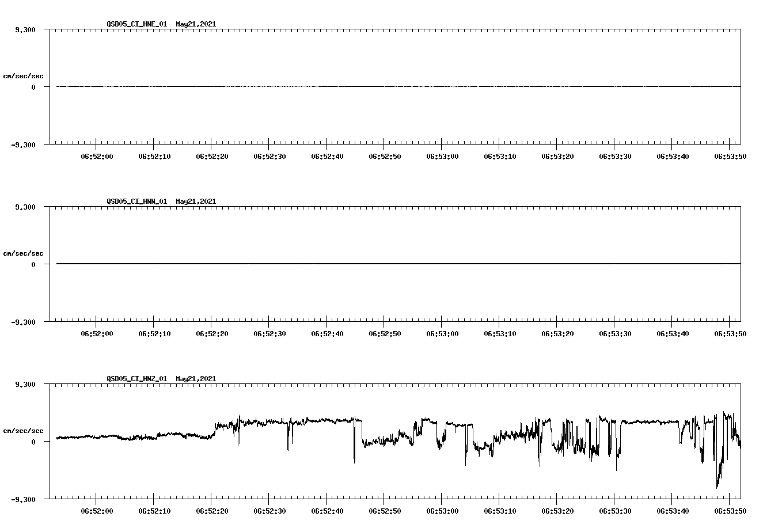782x532 pixels.
Task: Click the cm/sec/sec label on the HNN plot
Action: (x=23, y=253)
